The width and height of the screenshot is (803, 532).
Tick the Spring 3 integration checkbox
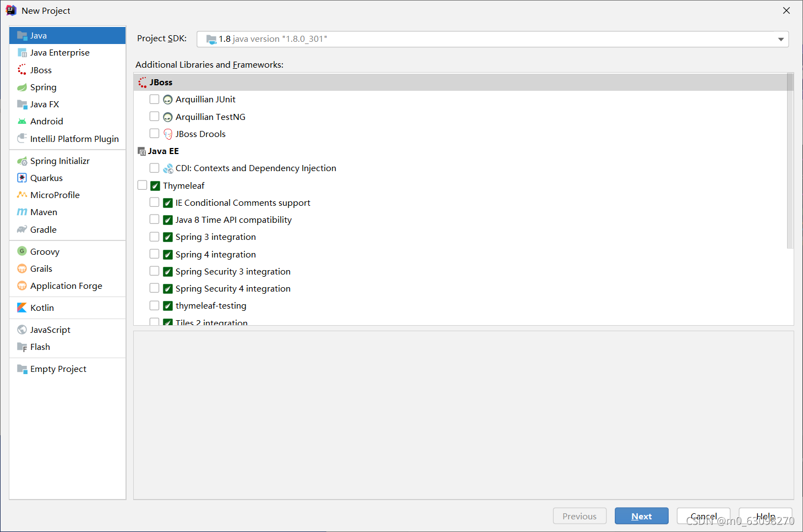coord(154,237)
